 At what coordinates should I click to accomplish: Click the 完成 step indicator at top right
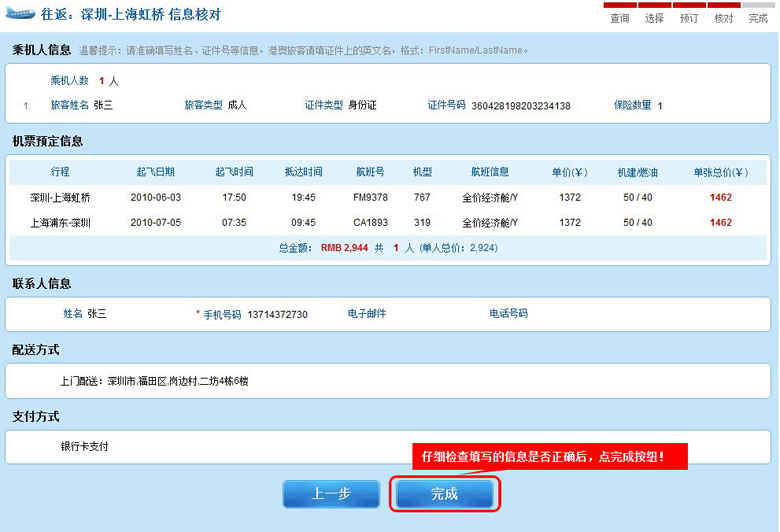(x=758, y=18)
